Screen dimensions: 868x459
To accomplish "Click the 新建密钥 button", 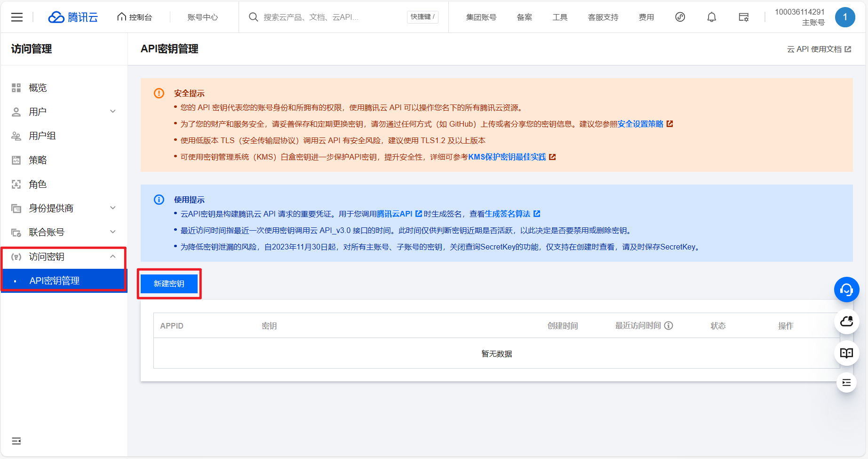I will pyautogui.click(x=169, y=284).
